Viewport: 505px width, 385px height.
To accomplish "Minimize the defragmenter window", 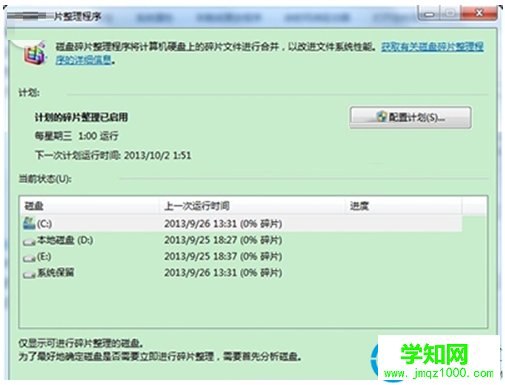I will pyautogui.click(x=429, y=14).
